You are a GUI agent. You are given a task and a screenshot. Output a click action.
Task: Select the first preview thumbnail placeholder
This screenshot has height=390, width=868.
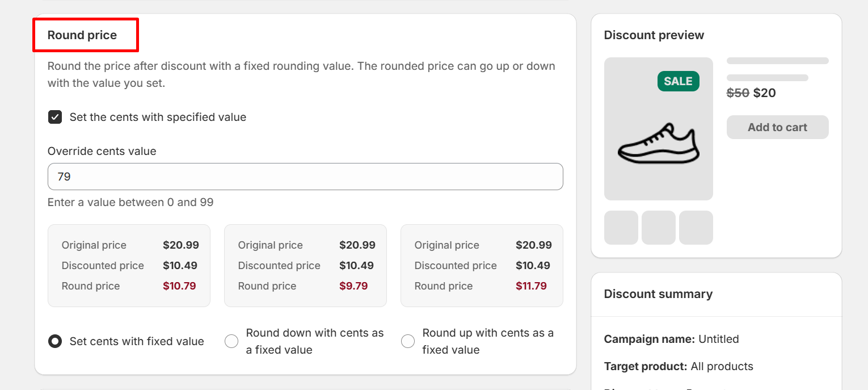(621, 228)
